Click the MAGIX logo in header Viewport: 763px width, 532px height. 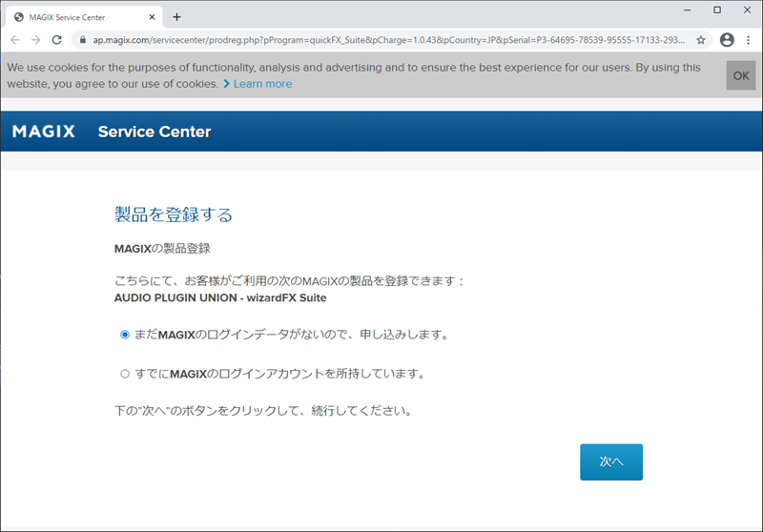pos(44,132)
